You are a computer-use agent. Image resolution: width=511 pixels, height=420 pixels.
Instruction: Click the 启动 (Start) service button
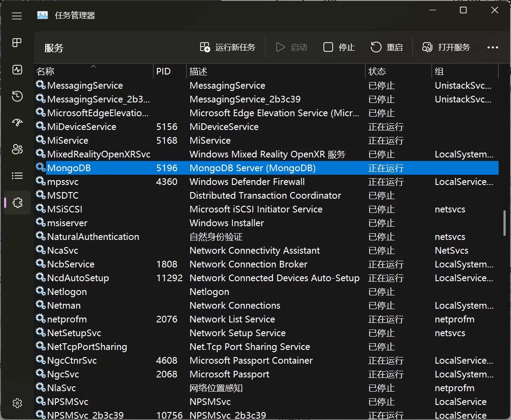pos(291,47)
